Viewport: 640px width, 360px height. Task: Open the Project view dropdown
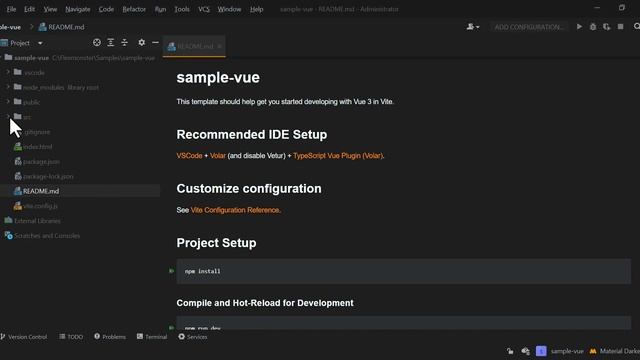[40, 43]
